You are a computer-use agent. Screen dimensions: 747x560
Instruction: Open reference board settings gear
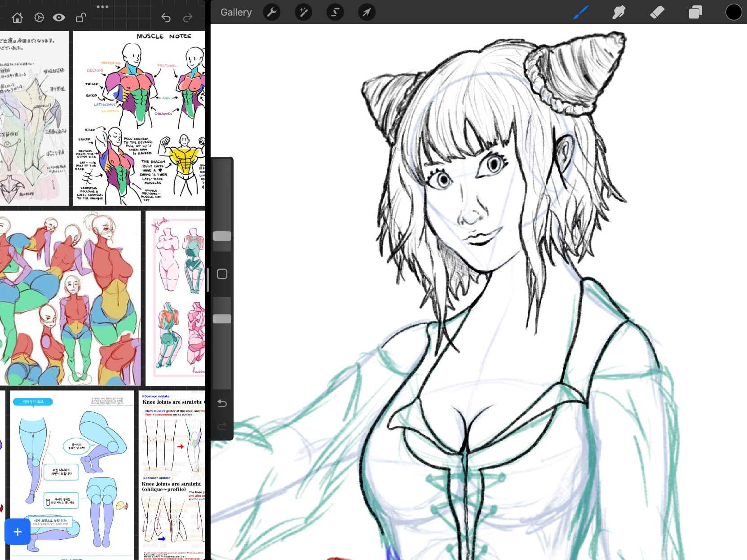pos(39,18)
